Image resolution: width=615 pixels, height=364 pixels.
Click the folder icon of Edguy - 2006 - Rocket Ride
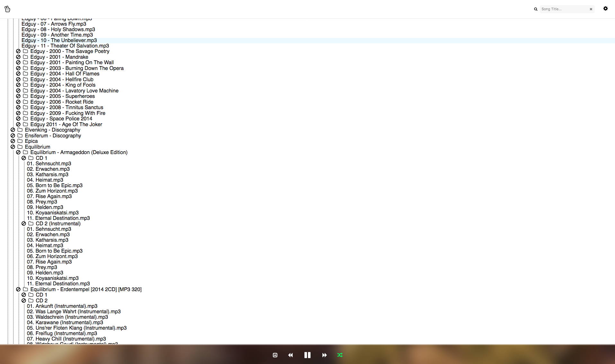coord(25,102)
